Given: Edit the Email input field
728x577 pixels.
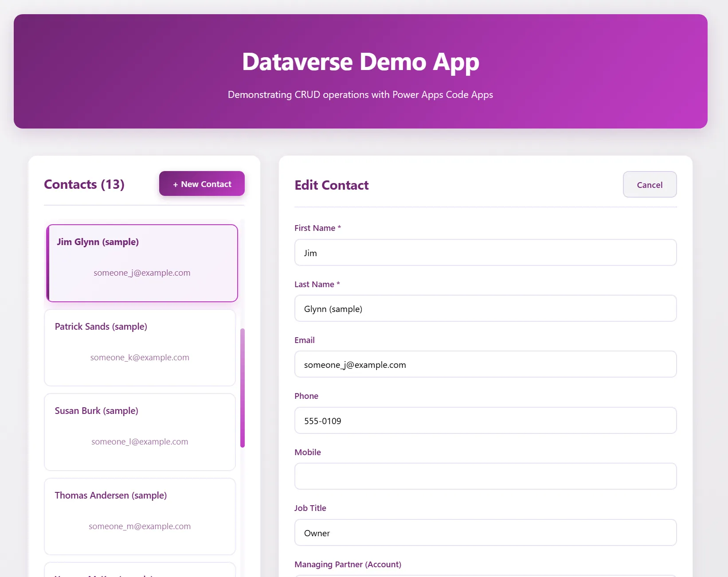Looking at the screenshot, I should click(x=485, y=364).
